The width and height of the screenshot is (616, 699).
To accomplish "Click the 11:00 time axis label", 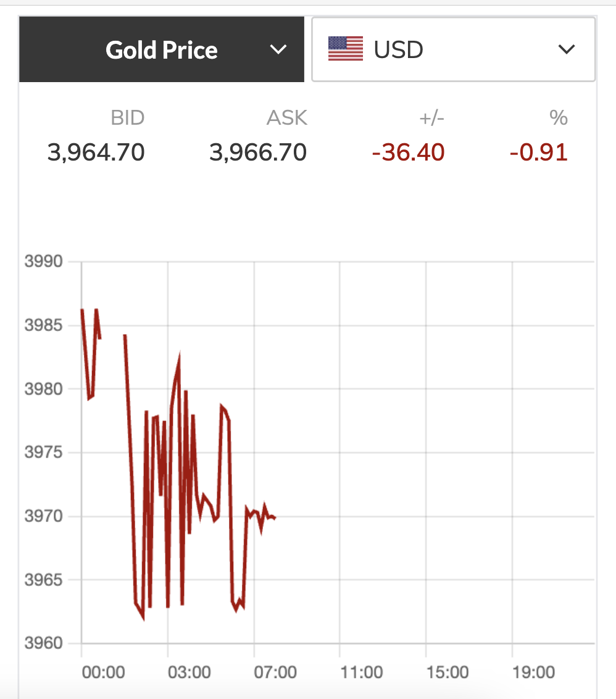I will pos(361,671).
